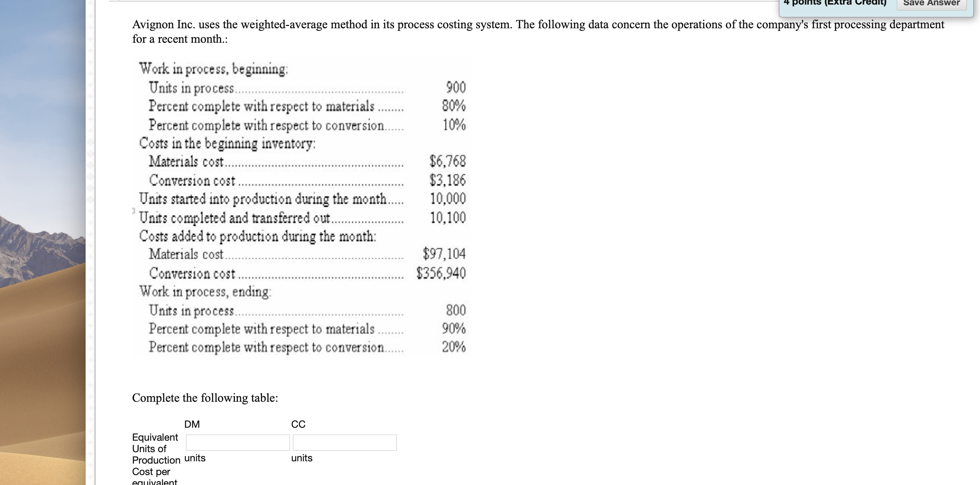
Task: Click the Save Answer button
Action: (931, 3)
